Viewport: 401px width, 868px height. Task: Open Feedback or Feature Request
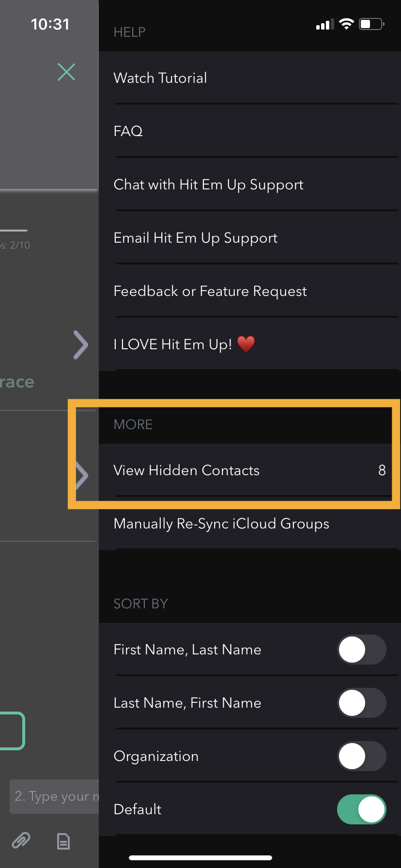point(210,291)
